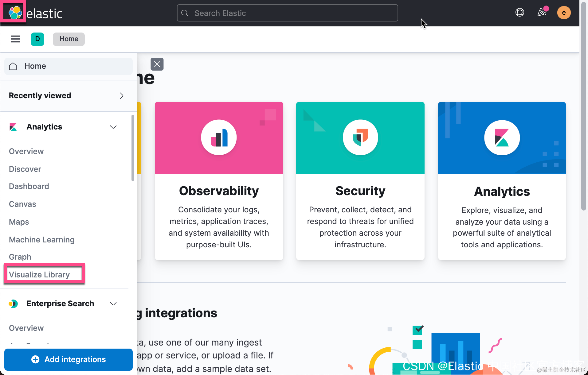Screen dimensions: 588x375
Task: Open the user avatar 'e' menu
Action: [564, 13]
